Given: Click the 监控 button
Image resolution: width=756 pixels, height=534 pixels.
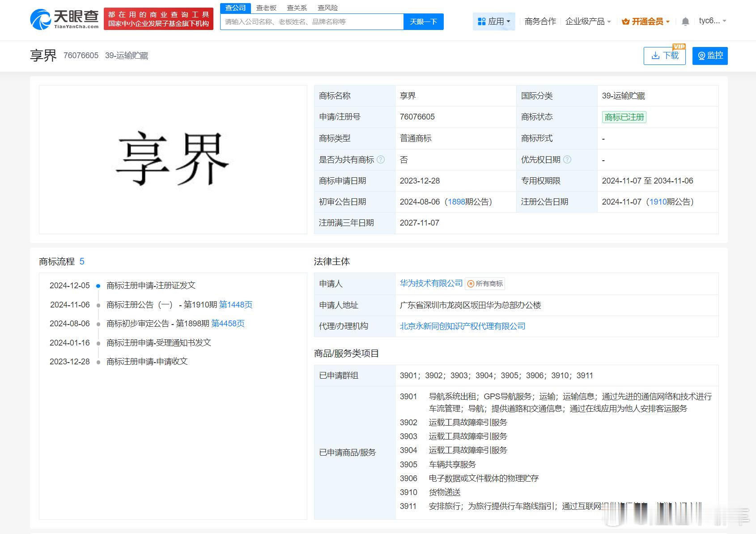Looking at the screenshot, I should point(710,56).
